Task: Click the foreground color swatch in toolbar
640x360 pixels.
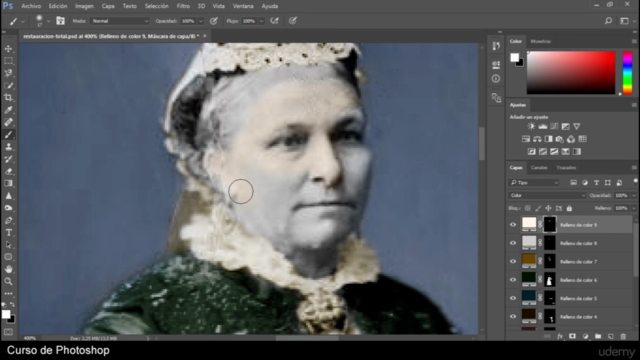Action: point(6,314)
